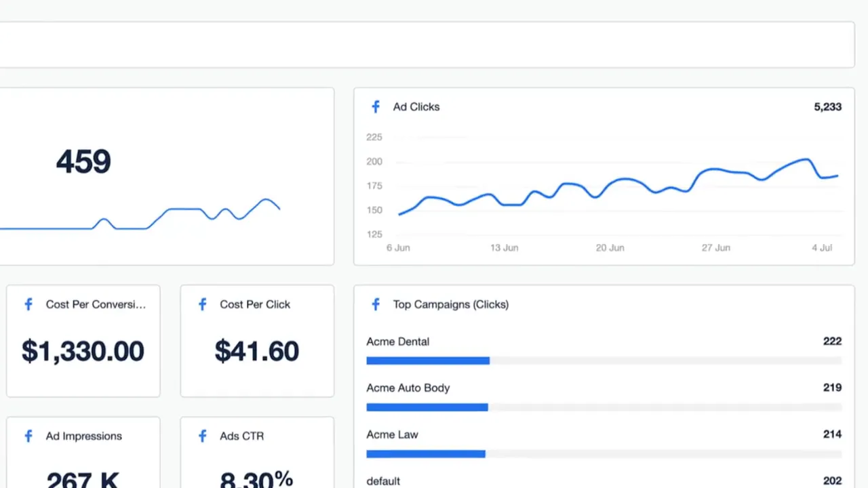Click the 27 Jun x-axis label
The image size is (868, 488).
point(716,248)
